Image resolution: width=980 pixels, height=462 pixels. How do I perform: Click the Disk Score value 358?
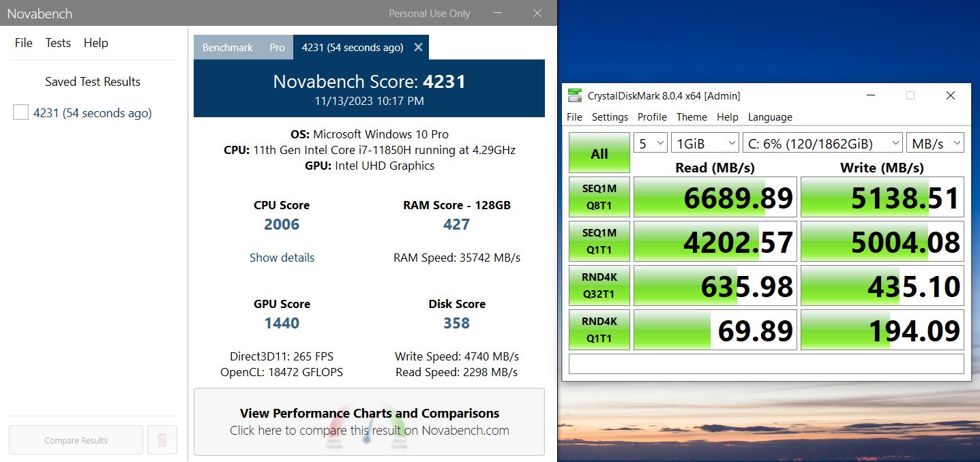[456, 323]
